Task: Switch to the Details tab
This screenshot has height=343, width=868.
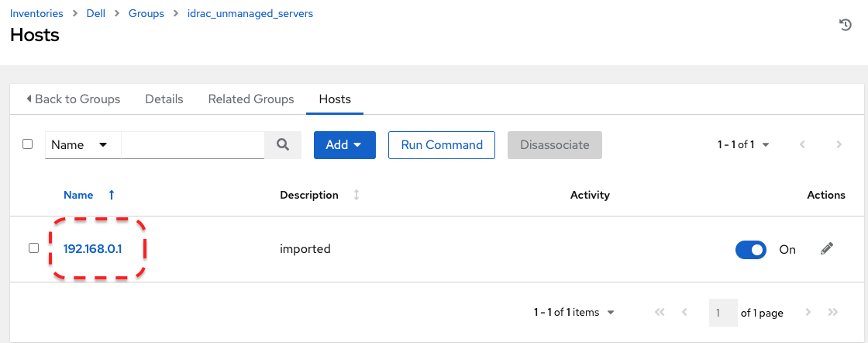Action: tap(164, 99)
